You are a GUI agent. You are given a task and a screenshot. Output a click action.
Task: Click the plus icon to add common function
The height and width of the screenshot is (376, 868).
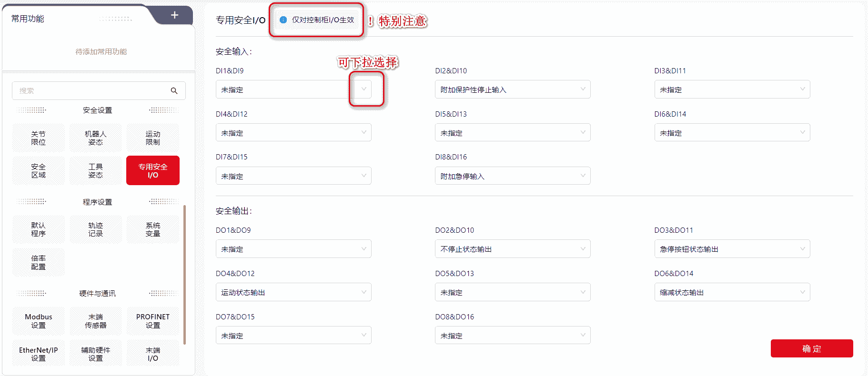coord(175,15)
